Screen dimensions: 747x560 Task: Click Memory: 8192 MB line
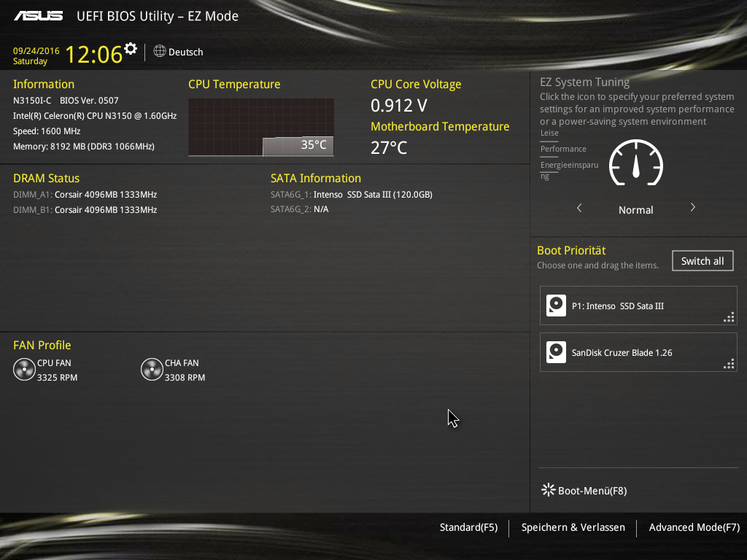click(x=84, y=146)
